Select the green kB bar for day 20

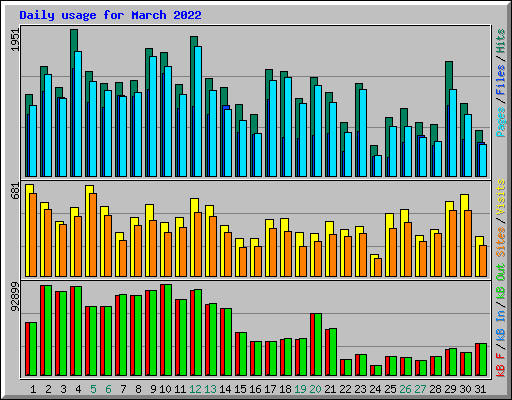click(318, 345)
